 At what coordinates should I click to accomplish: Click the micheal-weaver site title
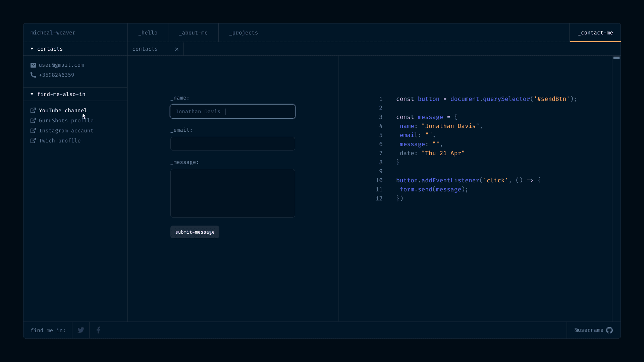coord(53,33)
